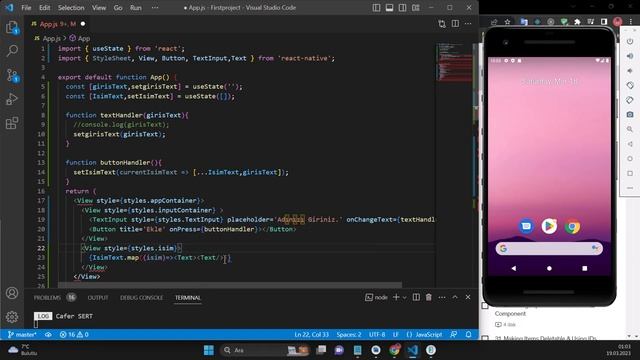The image size is (640, 360).
Task: Select the node terminal label
Action: [376, 297]
